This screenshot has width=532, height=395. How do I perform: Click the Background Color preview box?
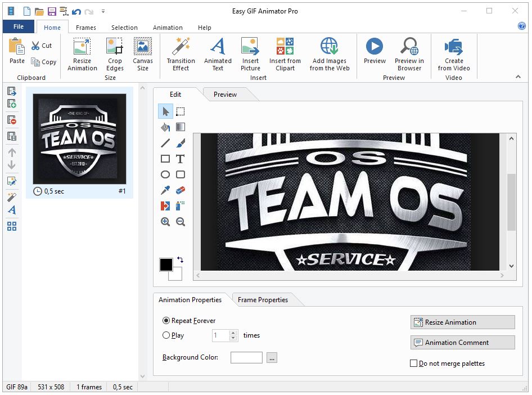246,358
